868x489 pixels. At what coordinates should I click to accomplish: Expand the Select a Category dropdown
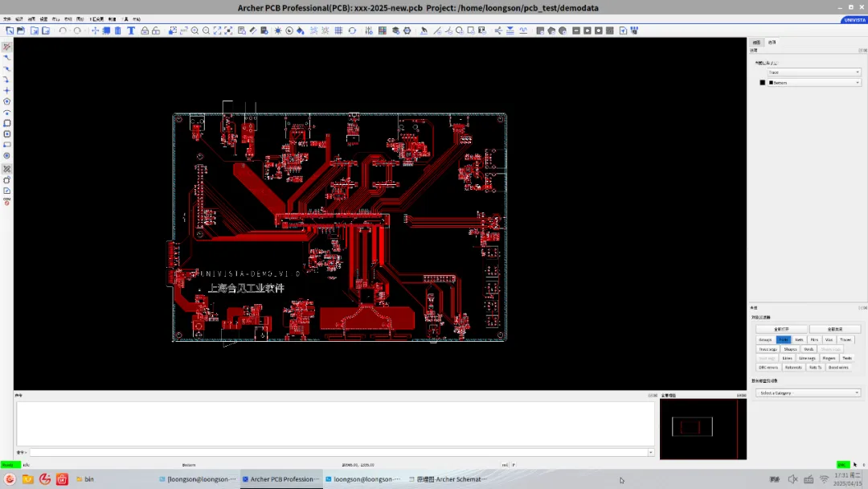point(808,392)
